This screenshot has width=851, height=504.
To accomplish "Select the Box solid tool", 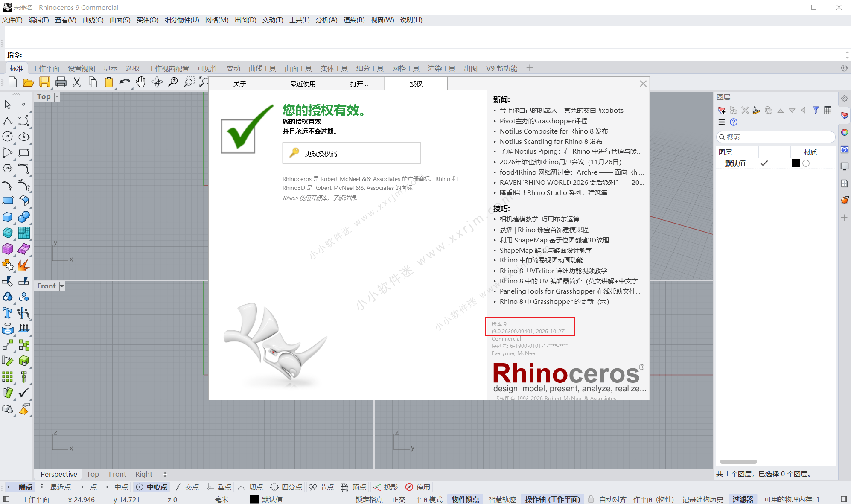I will point(8,217).
